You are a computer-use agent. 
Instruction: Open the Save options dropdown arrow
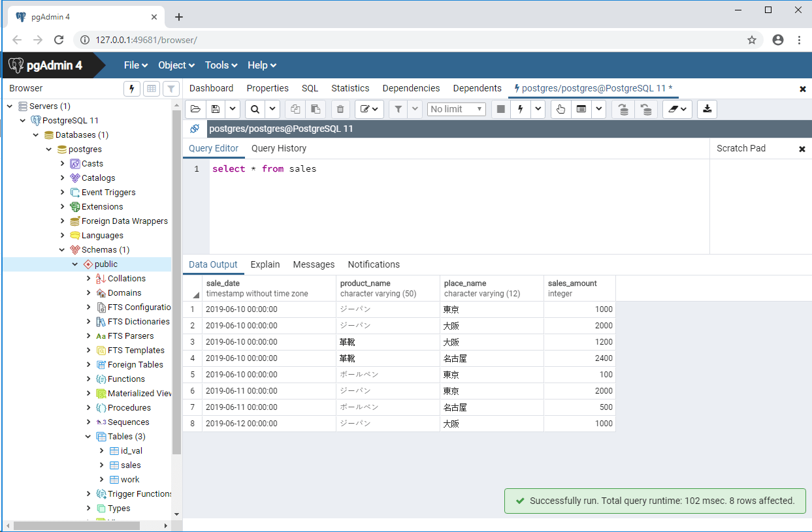tap(233, 109)
